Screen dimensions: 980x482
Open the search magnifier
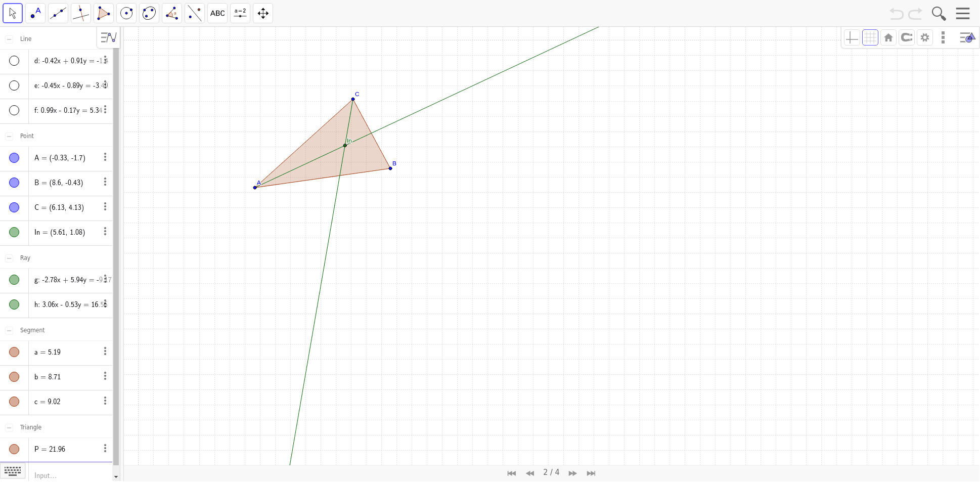click(x=939, y=14)
